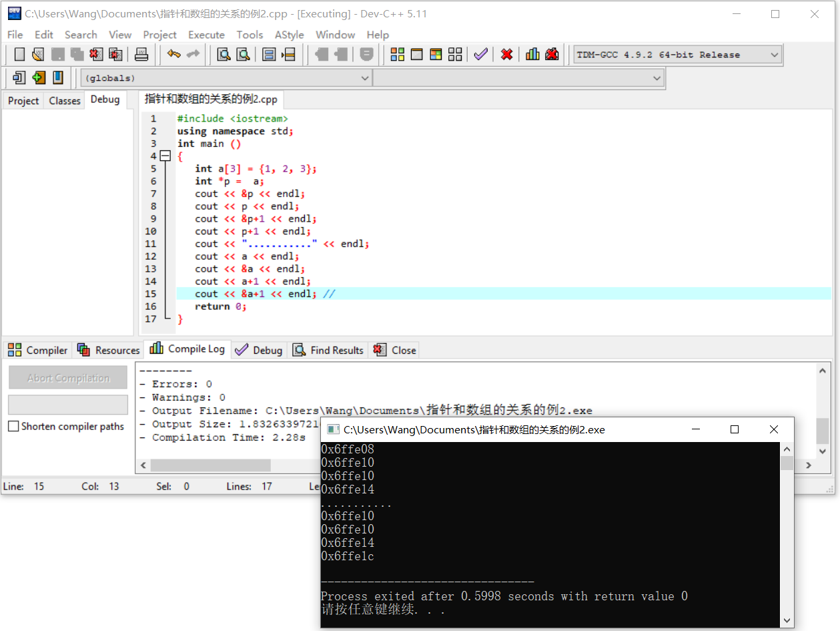The image size is (840, 631).
Task: Open the Help menu
Action: (378, 35)
